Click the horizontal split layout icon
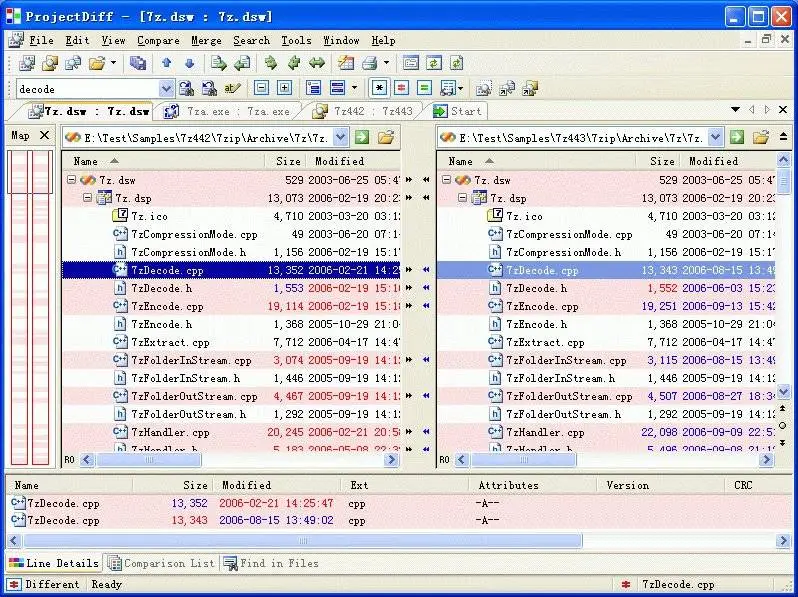Screen dimensions: 798x597 [337, 89]
